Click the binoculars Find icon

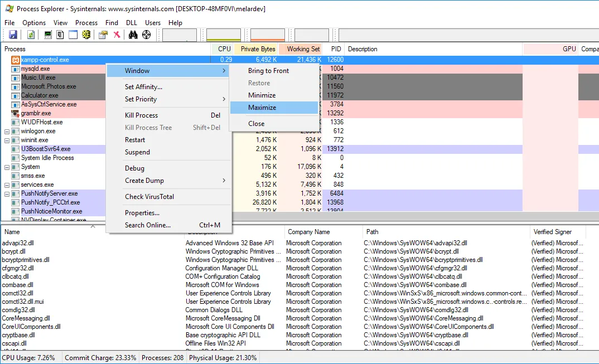(133, 35)
